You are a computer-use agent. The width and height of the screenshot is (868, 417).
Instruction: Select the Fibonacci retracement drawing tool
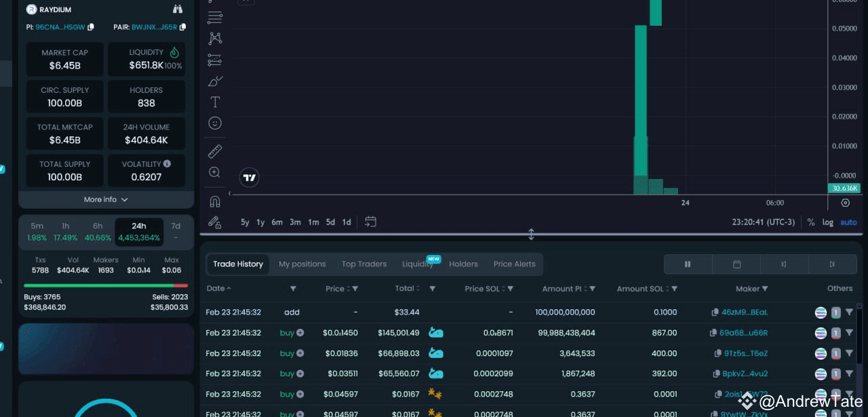[215, 18]
